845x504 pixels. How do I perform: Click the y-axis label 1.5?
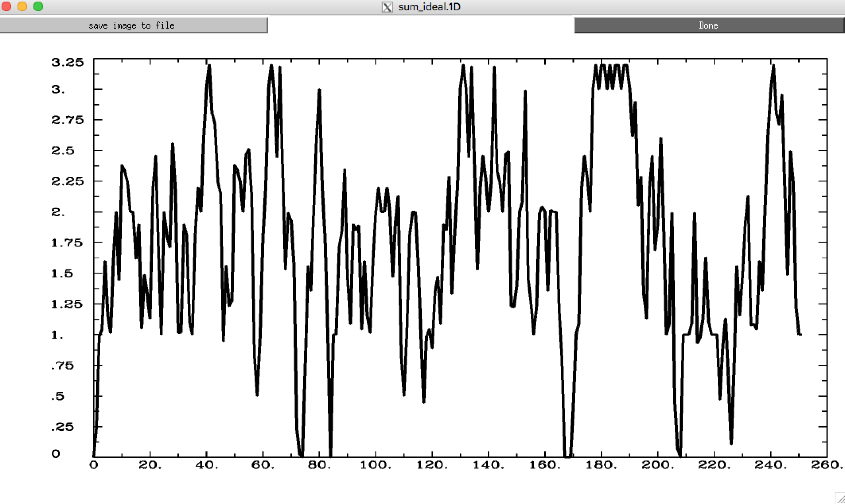[x=62, y=273]
